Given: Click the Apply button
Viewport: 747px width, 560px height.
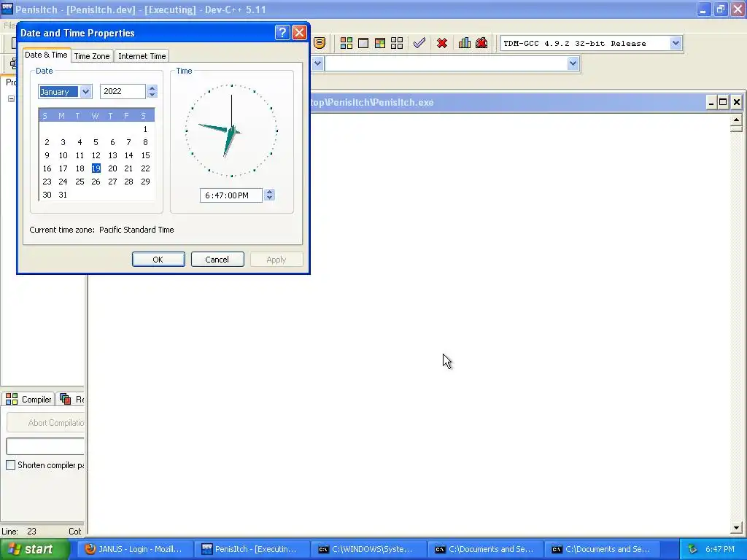Looking at the screenshot, I should (x=276, y=260).
